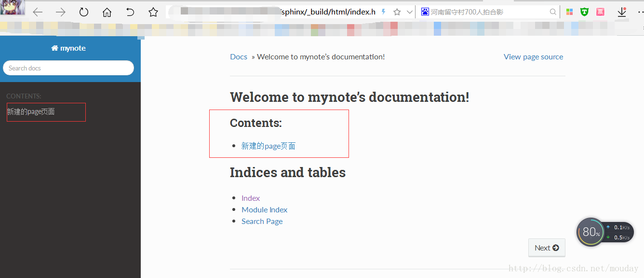This screenshot has height=278, width=644.
Task: Click the Docs breadcrumb link
Action: (239, 57)
